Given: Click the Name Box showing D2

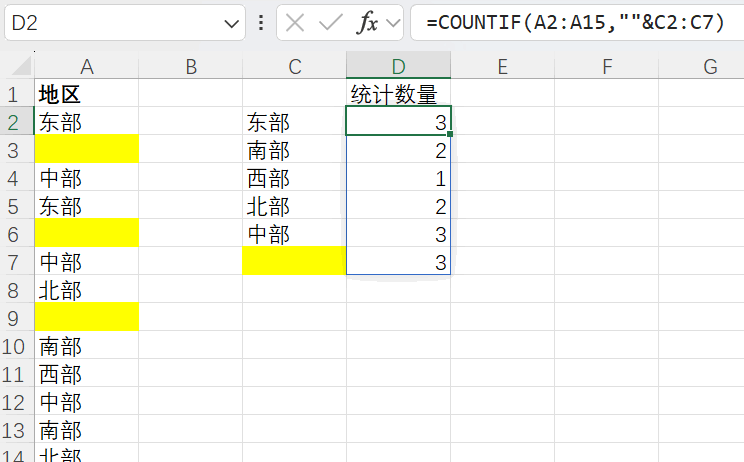Looking at the screenshot, I should click(125, 22).
